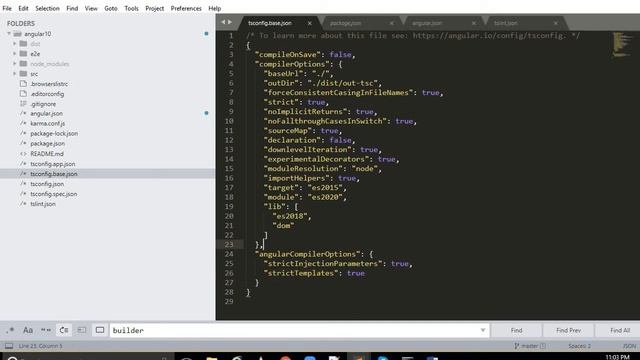Click the next tab arrow
The width and height of the screenshot is (640, 360).
230,22
